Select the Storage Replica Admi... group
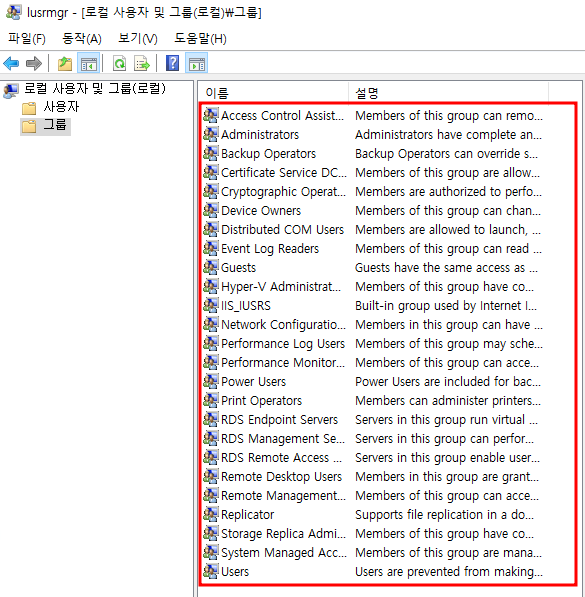 (283, 533)
